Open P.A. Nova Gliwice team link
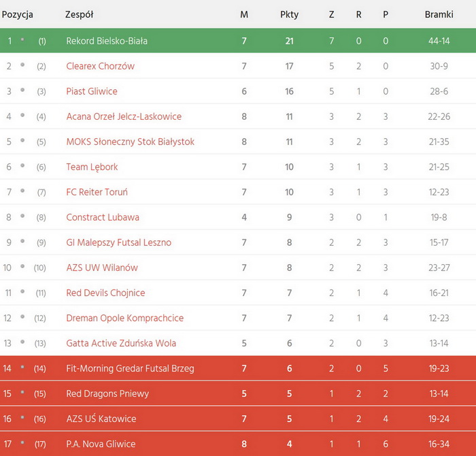 (x=101, y=444)
